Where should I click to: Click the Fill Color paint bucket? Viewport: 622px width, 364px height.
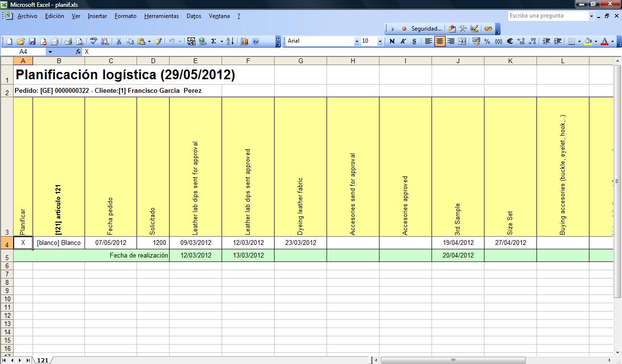(x=588, y=41)
